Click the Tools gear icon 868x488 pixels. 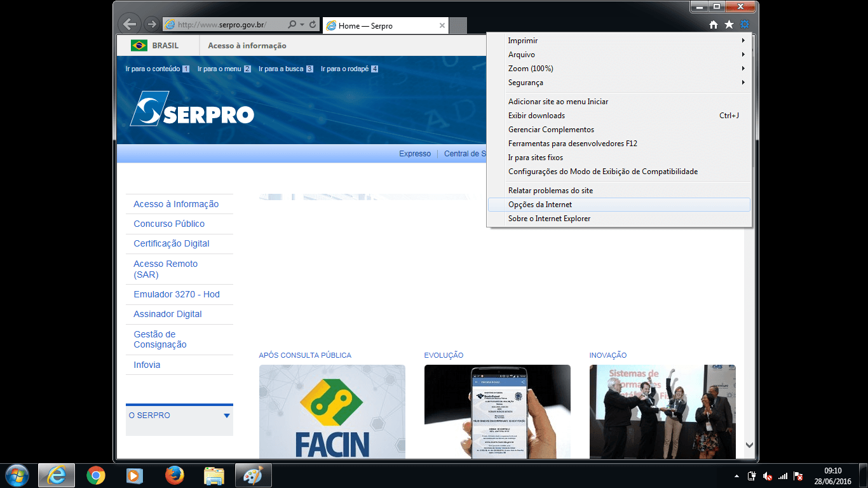pyautogui.click(x=745, y=25)
